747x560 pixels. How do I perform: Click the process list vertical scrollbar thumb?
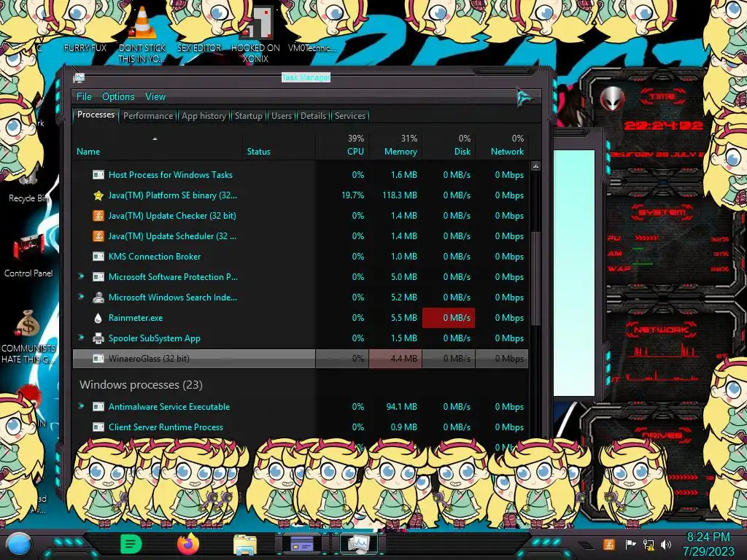pyautogui.click(x=535, y=279)
